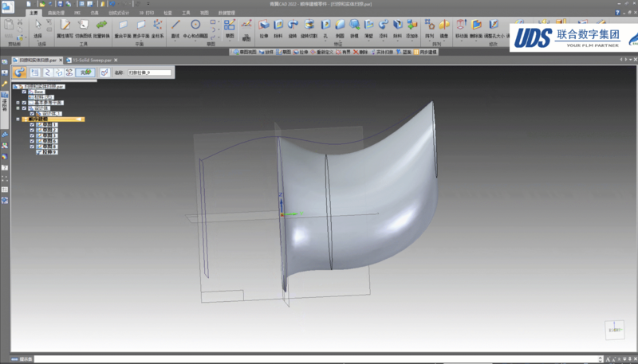
Task: Open the 工具 ribbon tab
Action: [x=187, y=14]
